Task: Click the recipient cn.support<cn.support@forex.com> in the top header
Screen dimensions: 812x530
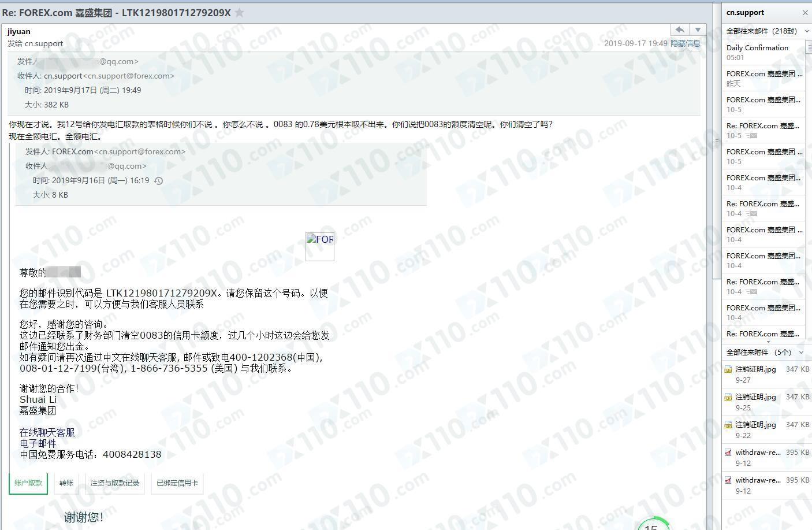Action: (109, 76)
